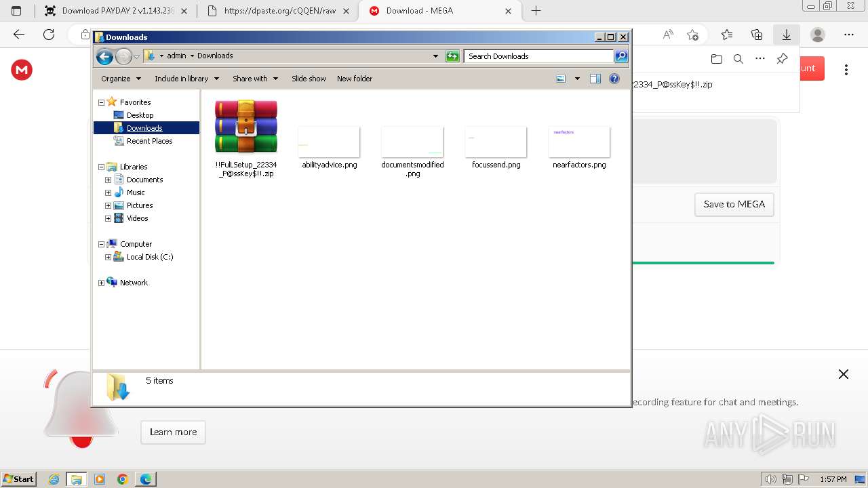Select the FullSetup zip archive file

coord(246,138)
